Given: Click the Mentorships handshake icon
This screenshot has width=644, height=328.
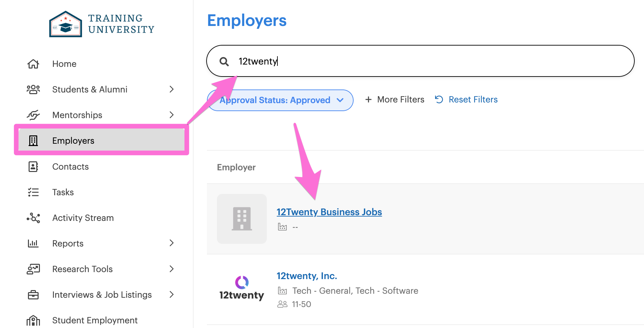Looking at the screenshot, I should tap(33, 115).
